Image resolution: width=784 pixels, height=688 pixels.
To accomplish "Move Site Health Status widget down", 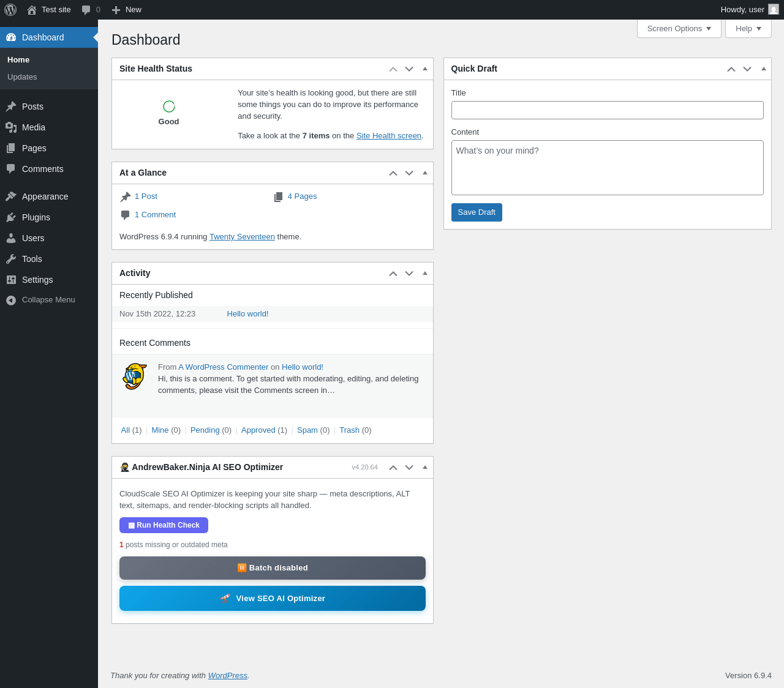I will tap(409, 69).
